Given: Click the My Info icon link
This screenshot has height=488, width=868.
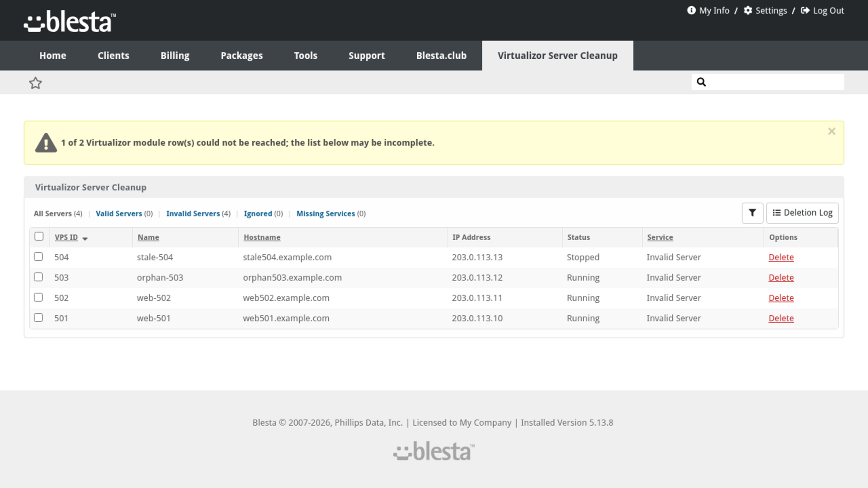Looking at the screenshot, I should 708,10.
